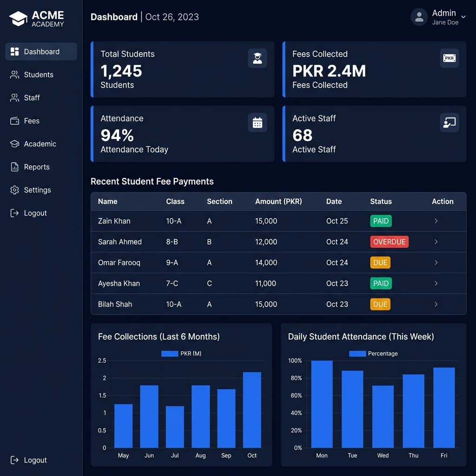476x476 pixels.
Task: Click the Amount (PKR) column header
Action: (278, 202)
